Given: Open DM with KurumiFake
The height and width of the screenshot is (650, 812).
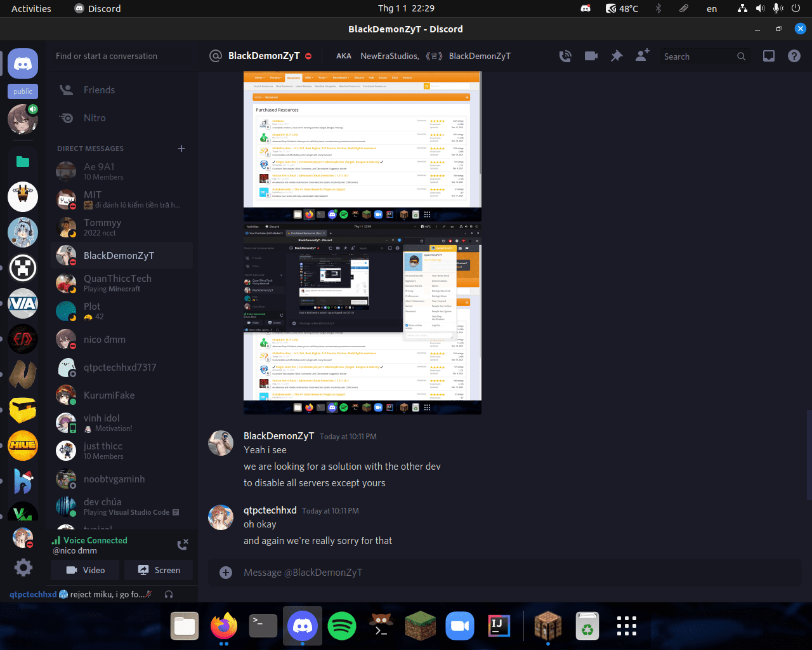Looking at the screenshot, I should tap(122, 395).
